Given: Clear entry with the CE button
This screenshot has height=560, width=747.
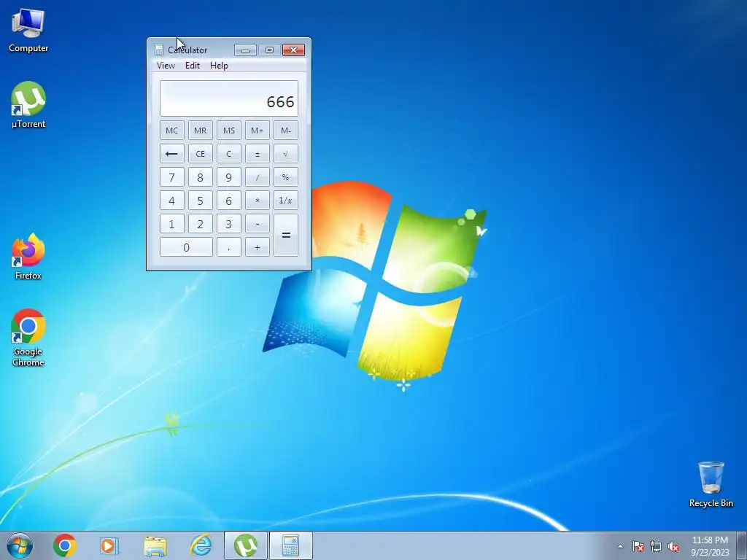Looking at the screenshot, I should [x=200, y=154].
